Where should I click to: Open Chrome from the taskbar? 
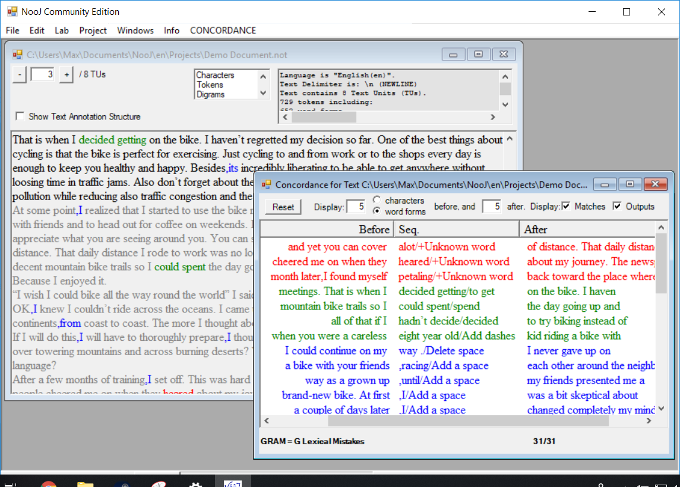(x=47, y=484)
